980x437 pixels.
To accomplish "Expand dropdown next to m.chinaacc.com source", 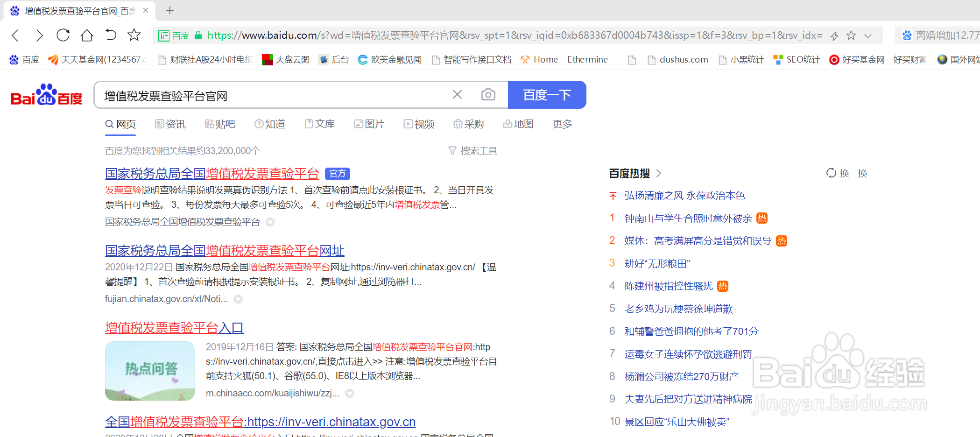I will 350,394.
